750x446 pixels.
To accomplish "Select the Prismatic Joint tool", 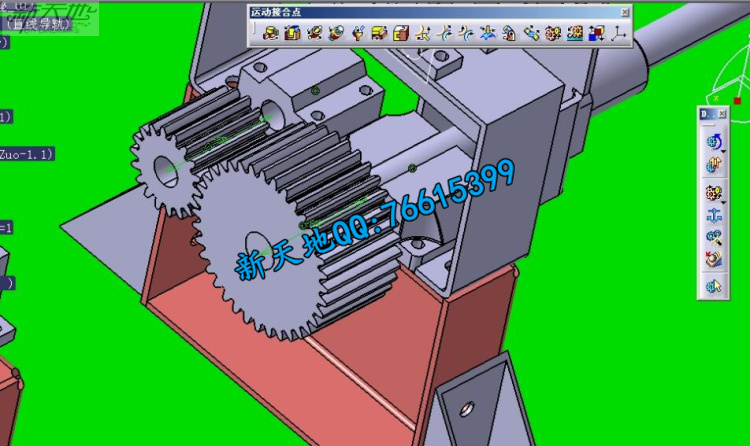I will click(x=291, y=34).
